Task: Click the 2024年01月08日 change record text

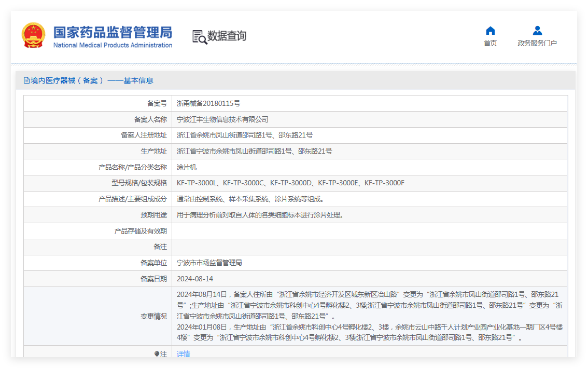Action: (369, 332)
